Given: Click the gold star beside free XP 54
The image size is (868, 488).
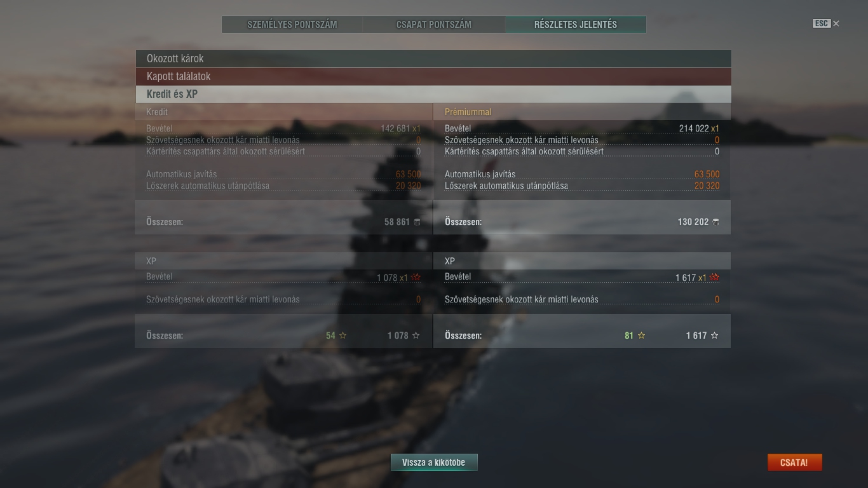Looking at the screenshot, I should click(x=343, y=335).
